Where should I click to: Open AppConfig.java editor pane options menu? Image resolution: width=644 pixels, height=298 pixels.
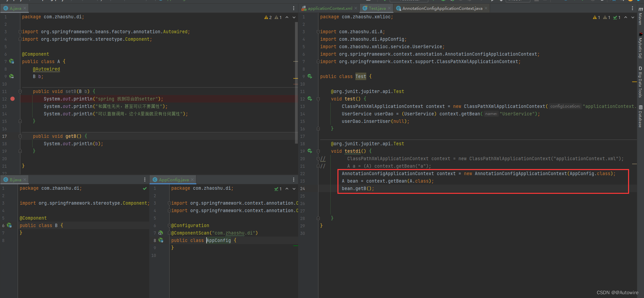(x=294, y=180)
